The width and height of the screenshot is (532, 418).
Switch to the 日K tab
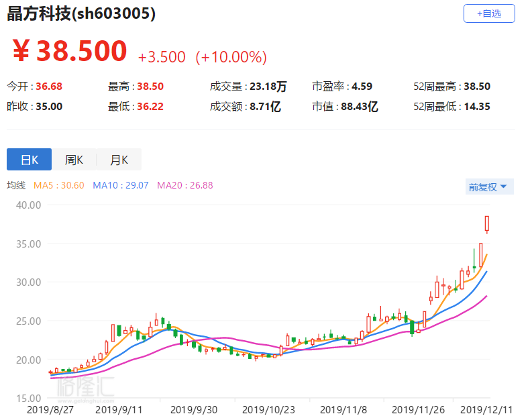[29, 160]
